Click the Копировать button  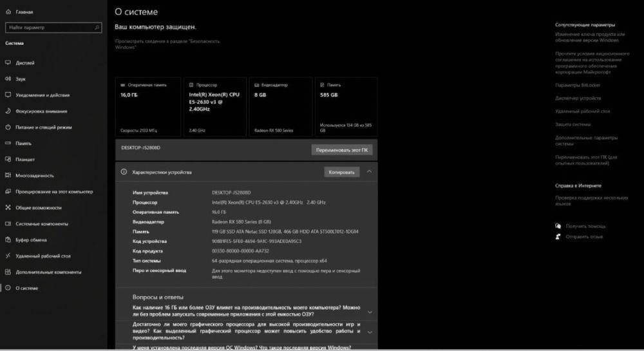tap(342, 173)
